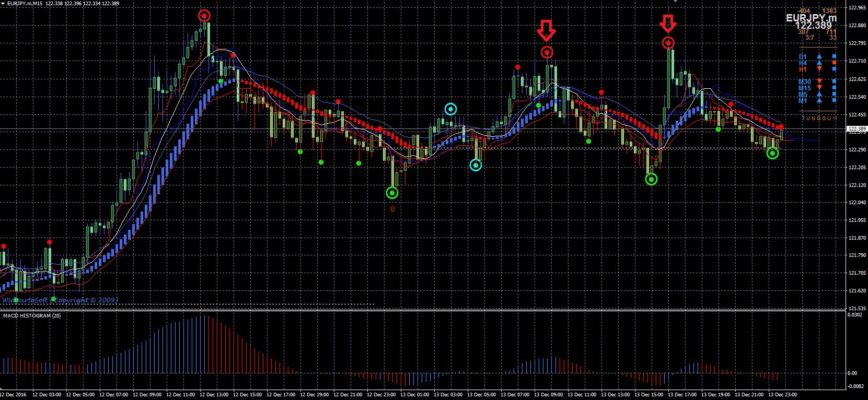
Task: Click the orange square beside H4
Action: [x=834, y=63]
